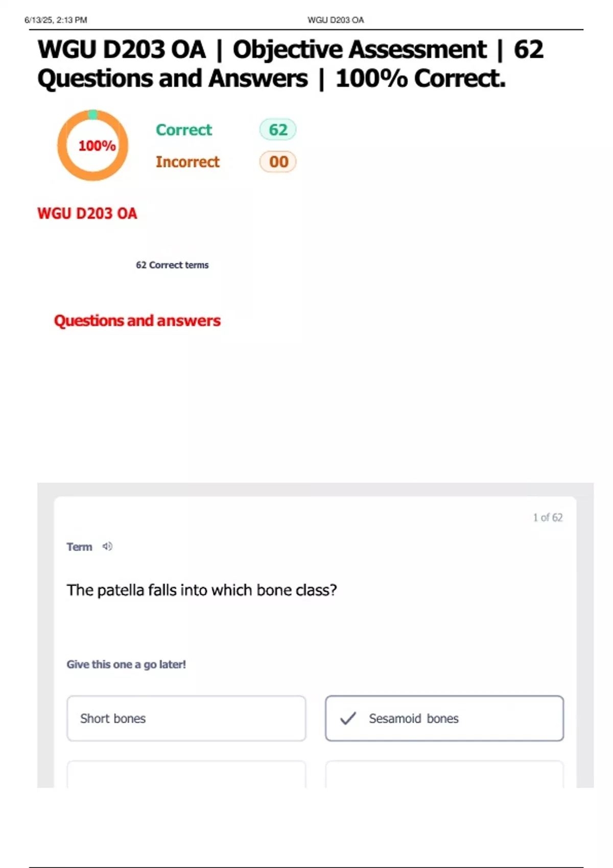Viewport: 613px width, 868px height.
Task: Select the Short bones answer option
Action: coord(186,718)
